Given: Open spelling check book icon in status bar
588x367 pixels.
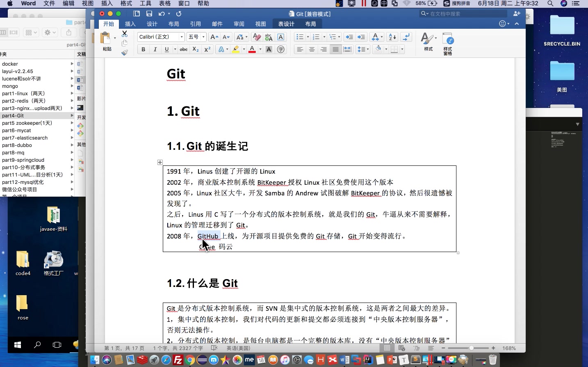Looking at the screenshot, I should 214,348.
